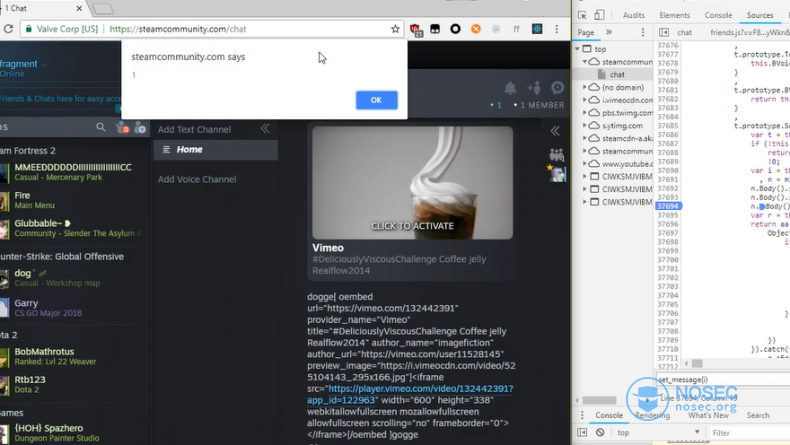Search friends with the magnifier icon

101,128
